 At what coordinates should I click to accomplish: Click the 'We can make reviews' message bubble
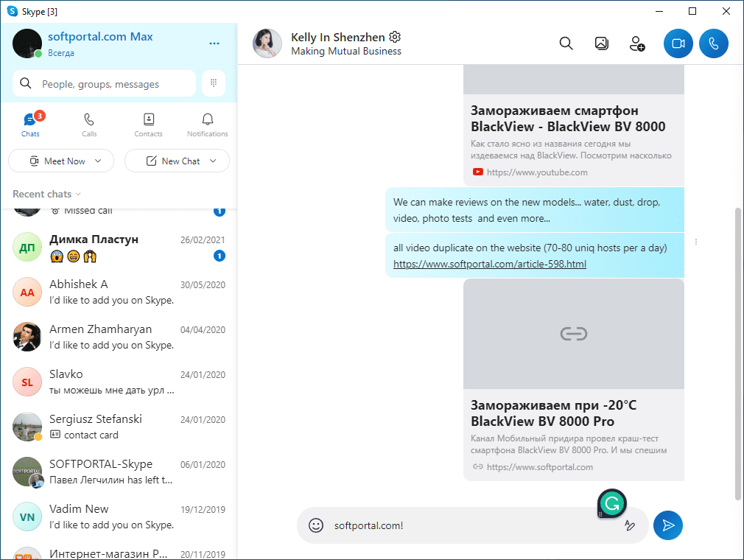535,210
